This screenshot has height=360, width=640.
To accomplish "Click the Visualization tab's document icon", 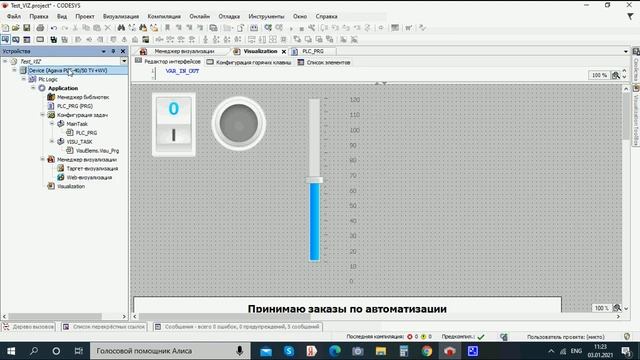I will click(x=236, y=51).
